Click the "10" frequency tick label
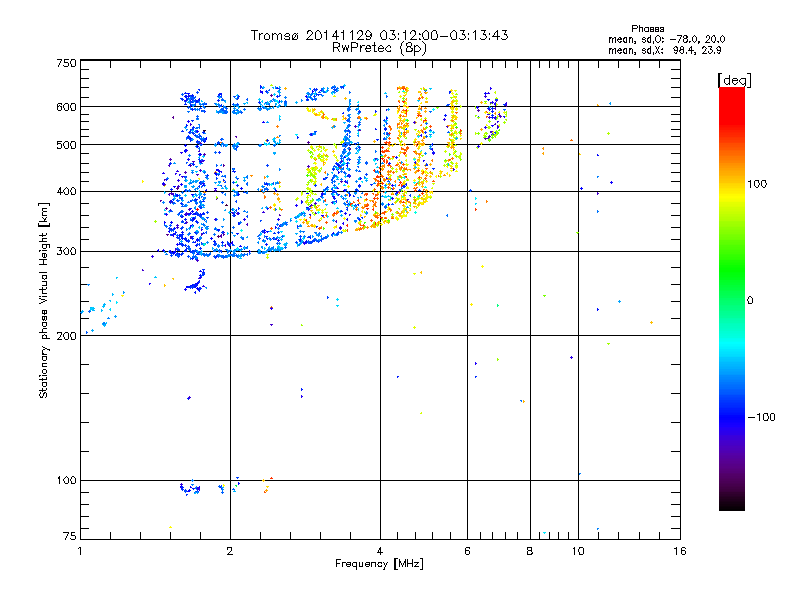The image size is (800, 600). point(578,551)
